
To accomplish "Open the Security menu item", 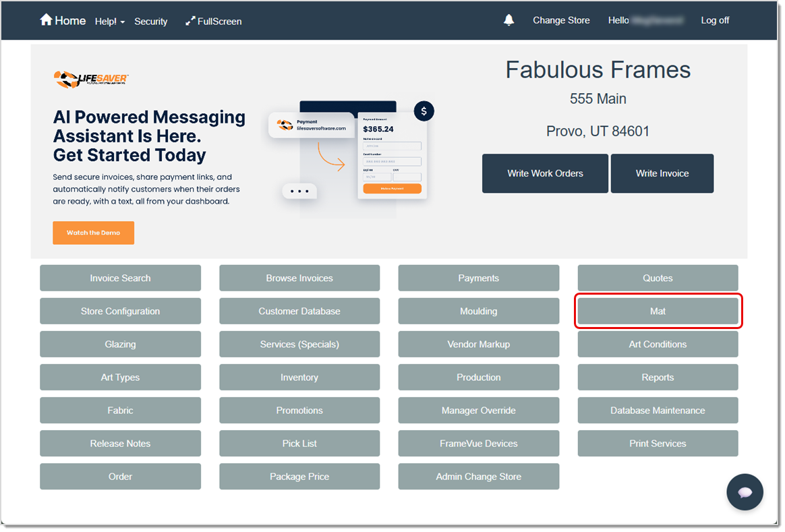I will coord(150,21).
